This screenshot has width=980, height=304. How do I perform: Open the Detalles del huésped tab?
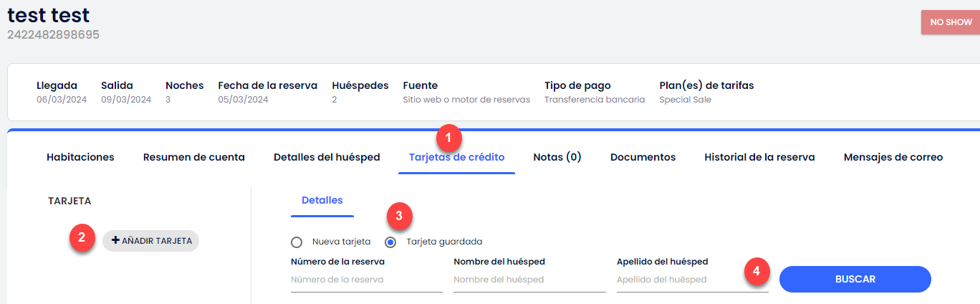pyautogui.click(x=327, y=157)
